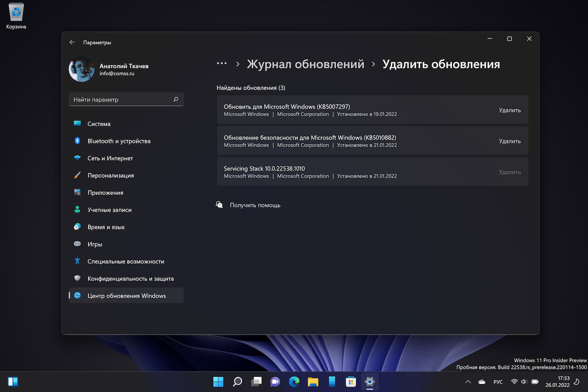Open the blue phone-shaped app on the taskbar
Screen dimensions: 588x392
click(x=332, y=381)
